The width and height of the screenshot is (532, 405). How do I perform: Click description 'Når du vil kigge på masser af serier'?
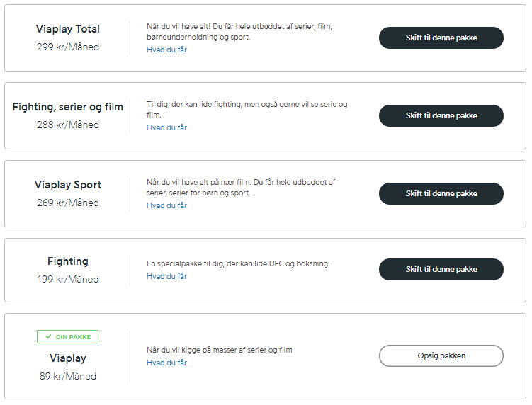(220, 350)
